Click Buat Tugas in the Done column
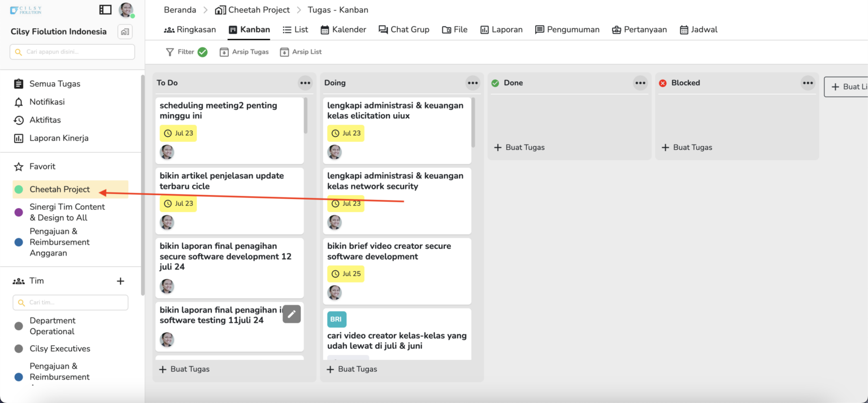The image size is (868, 403). pos(519,148)
